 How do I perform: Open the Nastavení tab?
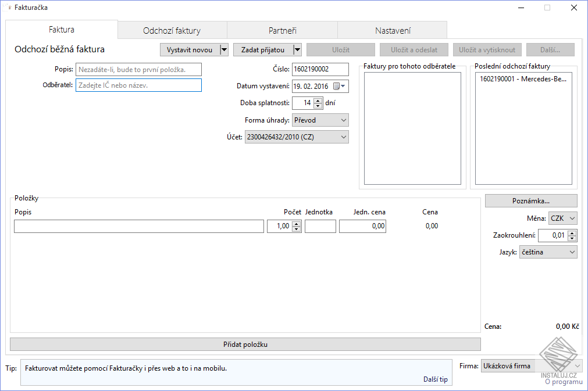[x=393, y=31]
